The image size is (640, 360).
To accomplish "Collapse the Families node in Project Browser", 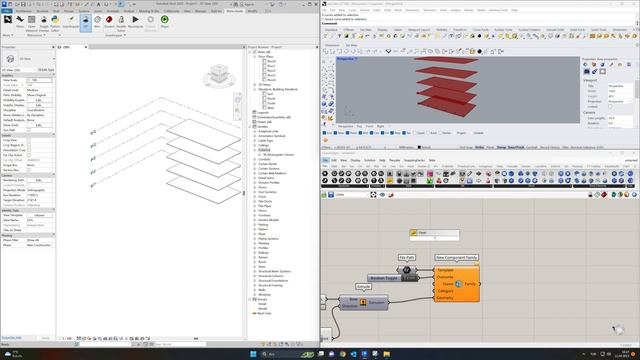I will pyautogui.click(x=250, y=127).
